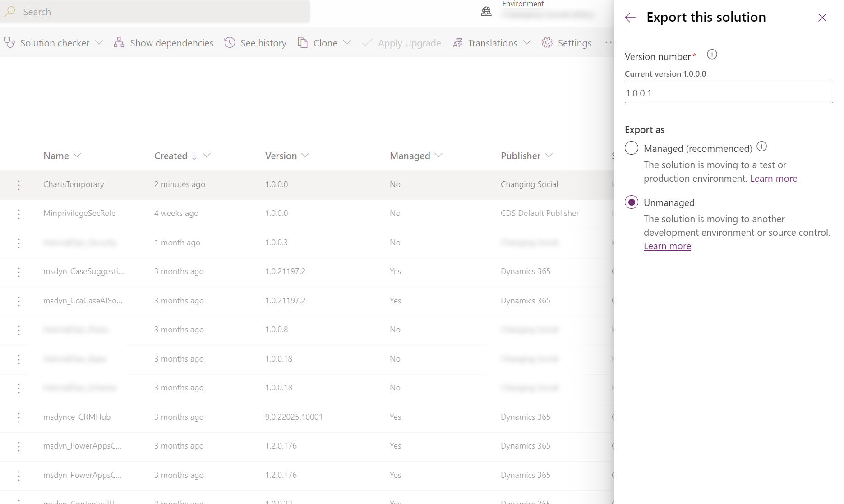Open the Created column sort dropdown

(207, 156)
